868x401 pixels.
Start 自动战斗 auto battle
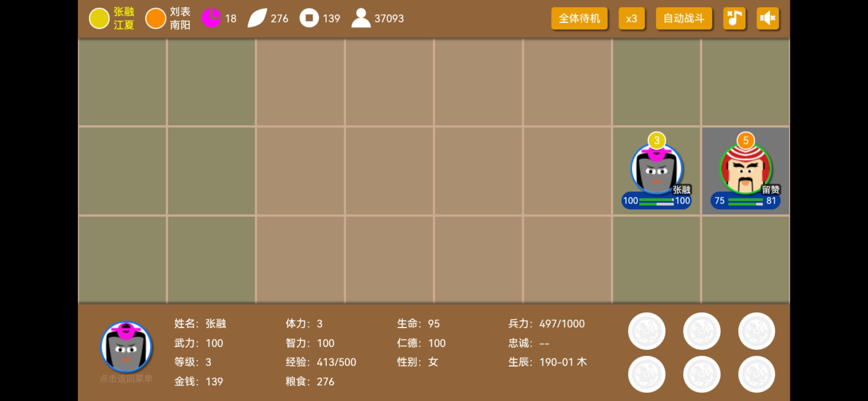click(x=684, y=18)
